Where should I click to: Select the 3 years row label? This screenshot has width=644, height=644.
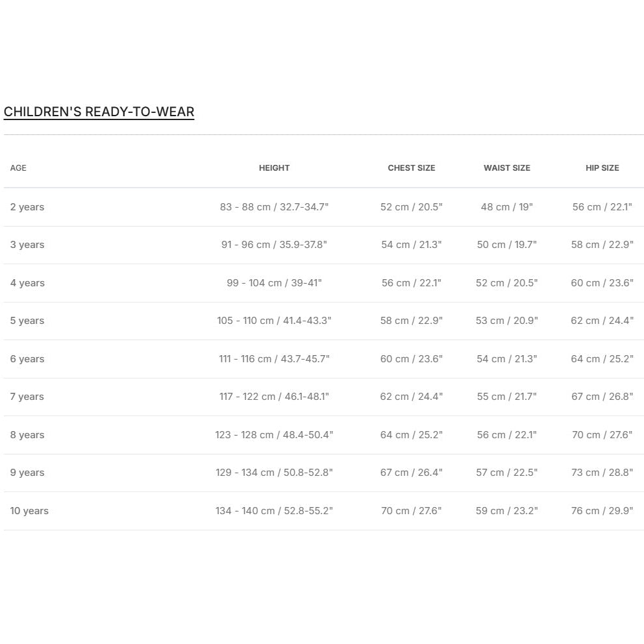point(27,245)
